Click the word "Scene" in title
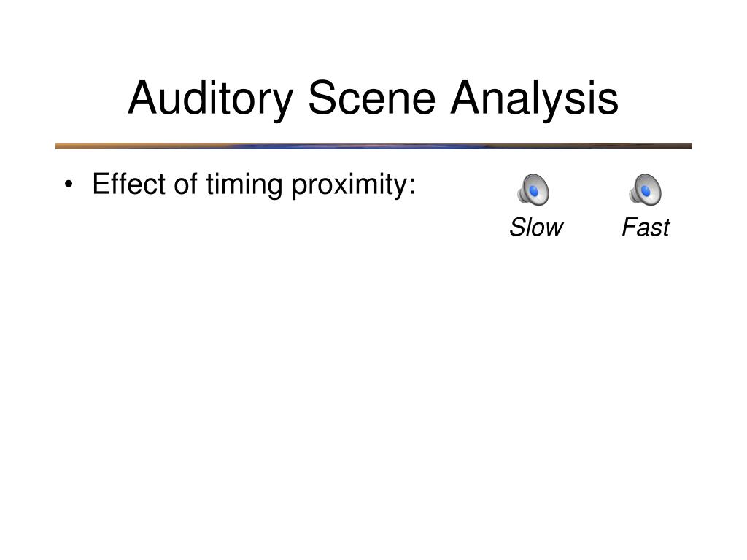Image resolution: width=747 pixels, height=560 pixels. click(x=371, y=98)
